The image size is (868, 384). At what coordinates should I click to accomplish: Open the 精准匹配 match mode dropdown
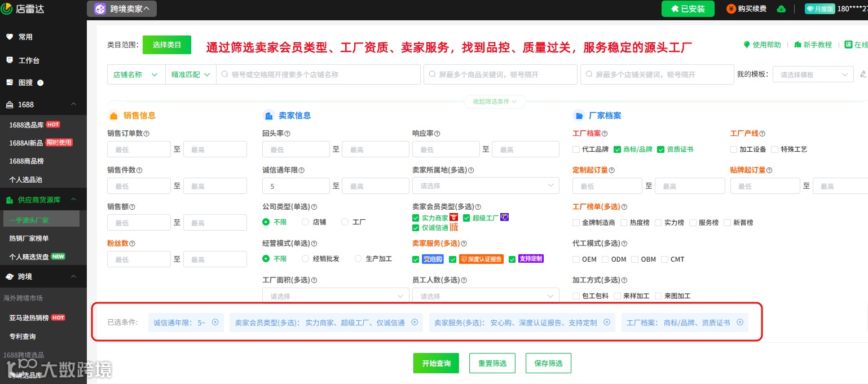[x=191, y=74]
